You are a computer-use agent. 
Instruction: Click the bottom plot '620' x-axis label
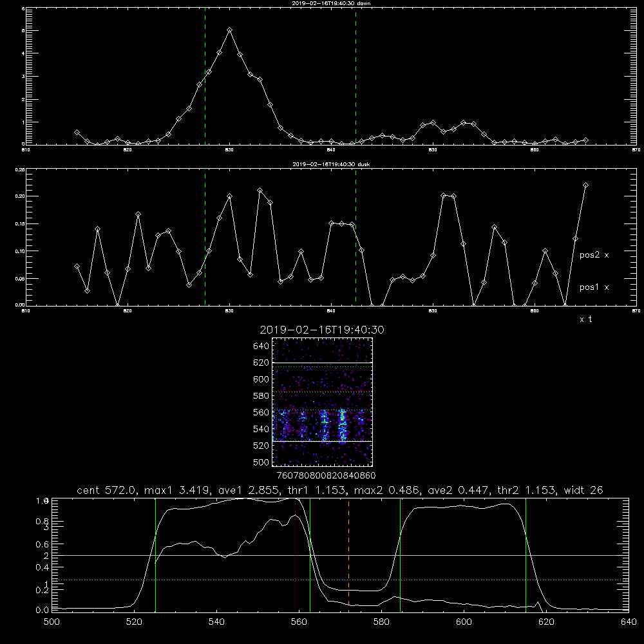click(x=546, y=622)
